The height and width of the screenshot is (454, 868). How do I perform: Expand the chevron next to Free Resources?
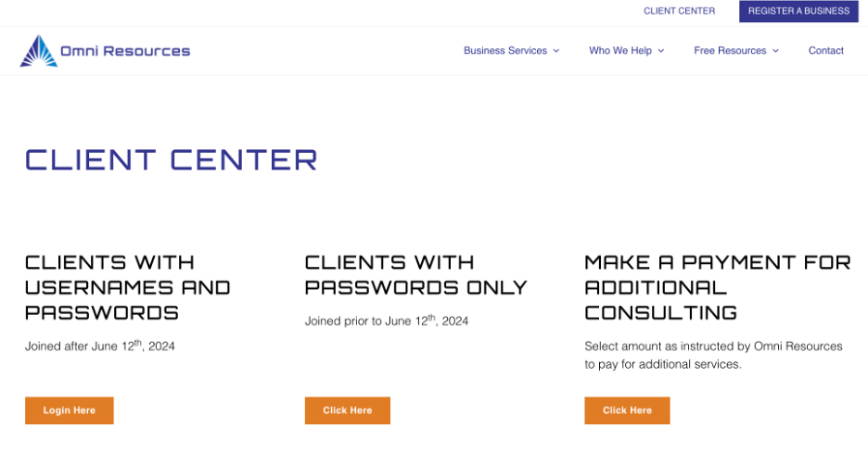[x=775, y=51]
